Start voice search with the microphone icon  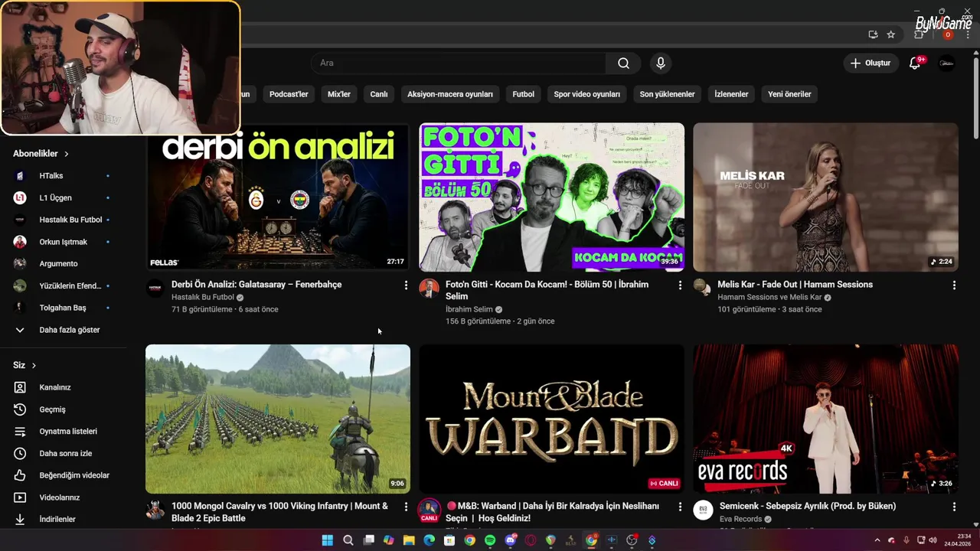[661, 63]
